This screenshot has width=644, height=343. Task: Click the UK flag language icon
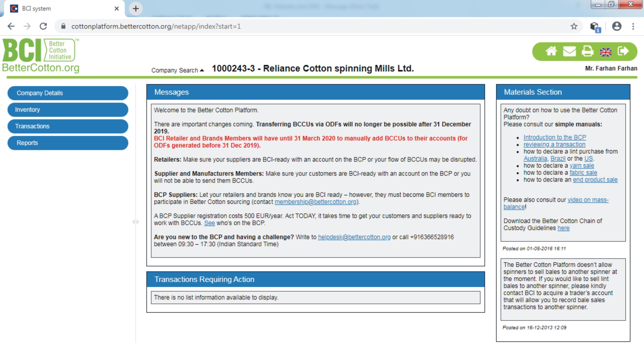tap(605, 52)
